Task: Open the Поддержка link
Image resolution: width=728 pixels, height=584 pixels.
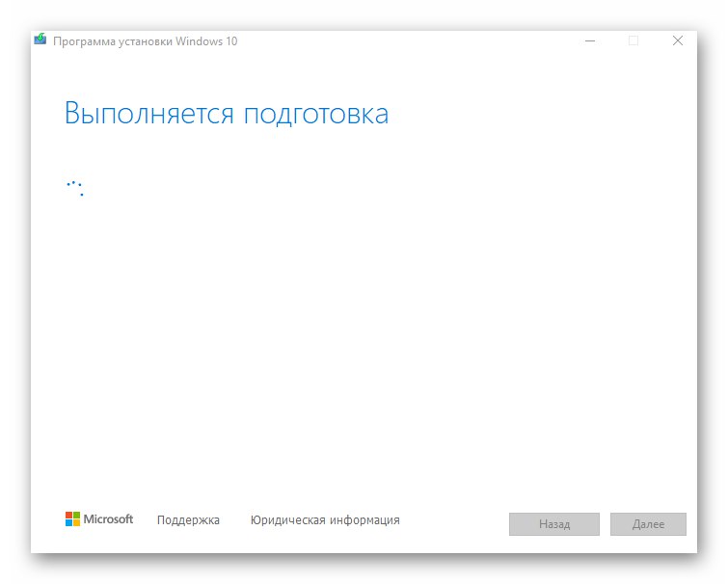Action: [x=188, y=520]
